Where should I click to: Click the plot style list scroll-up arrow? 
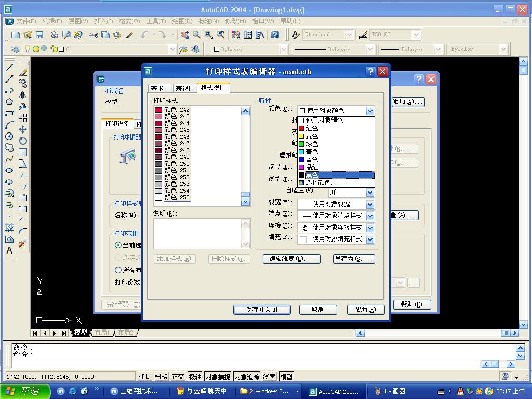pos(246,111)
